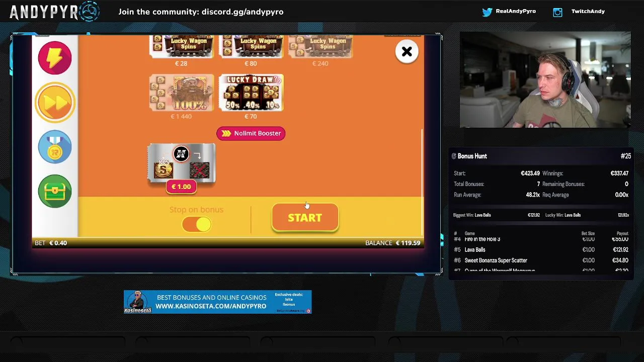Click the RealAndyPyro Twitter handle

[x=516, y=12]
